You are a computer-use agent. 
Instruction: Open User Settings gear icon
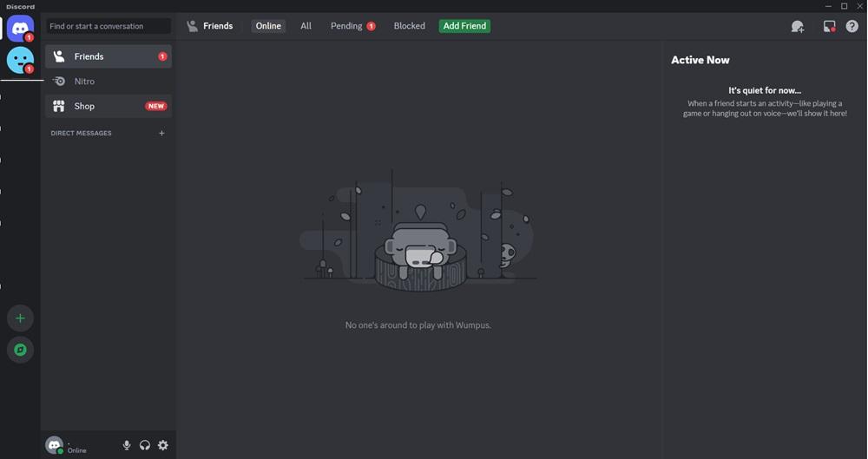point(163,445)
